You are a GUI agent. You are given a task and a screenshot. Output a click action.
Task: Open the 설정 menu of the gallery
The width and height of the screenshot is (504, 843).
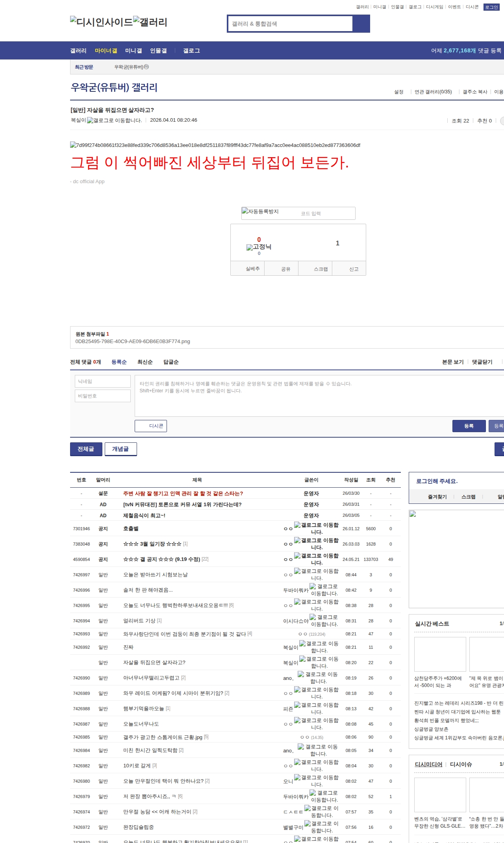click(x=398, y=92)
